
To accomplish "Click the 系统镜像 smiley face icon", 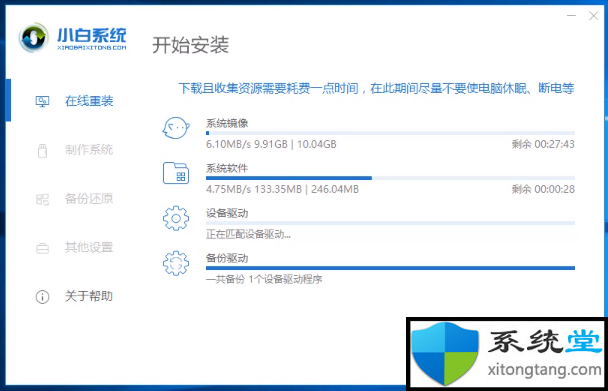I will pyautogui.click(x=176, y=128).
